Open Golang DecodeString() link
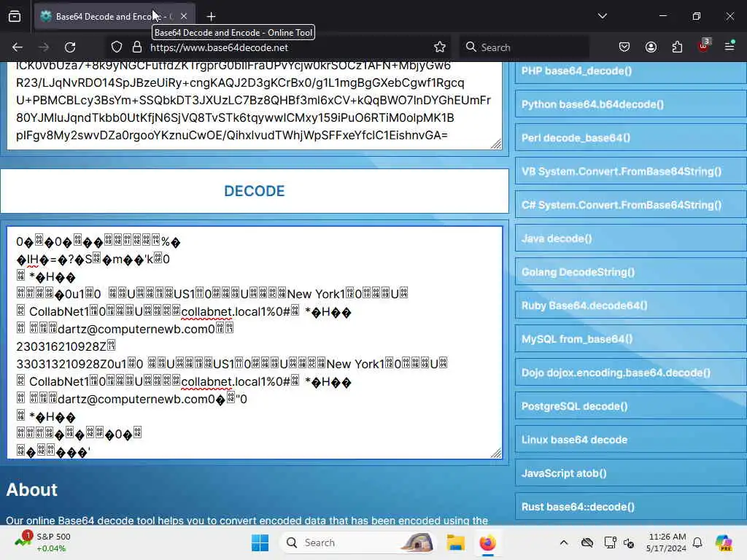 click(631, 273)
